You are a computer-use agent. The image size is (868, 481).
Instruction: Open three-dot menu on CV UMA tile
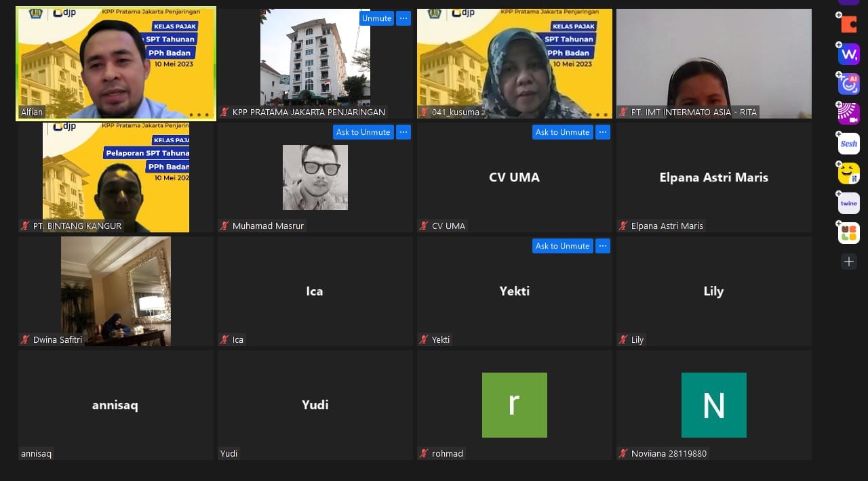(x=603, y=132)
